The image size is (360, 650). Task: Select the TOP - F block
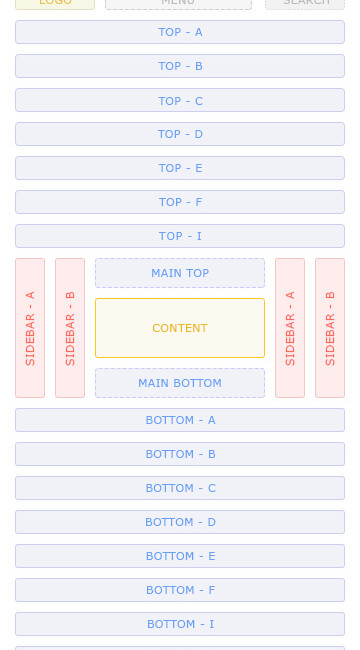(x=180, y=202)
